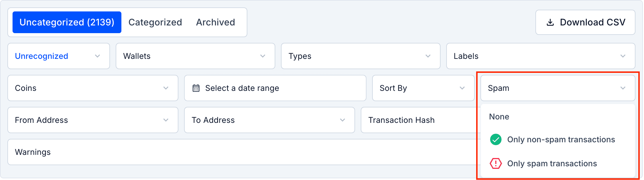
Task: Switch to the Archived tab
Action: tap(215, 22)
